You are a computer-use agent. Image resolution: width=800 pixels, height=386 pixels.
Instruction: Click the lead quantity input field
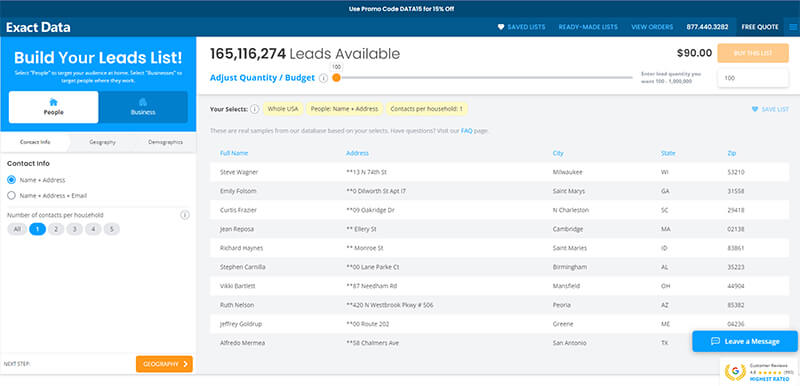coord(753,79)
